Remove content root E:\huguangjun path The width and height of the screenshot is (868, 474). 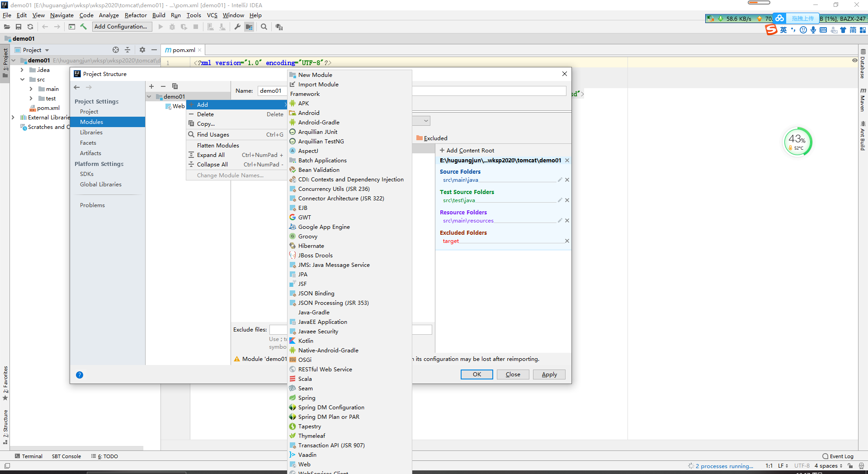[x=567, y=161]
